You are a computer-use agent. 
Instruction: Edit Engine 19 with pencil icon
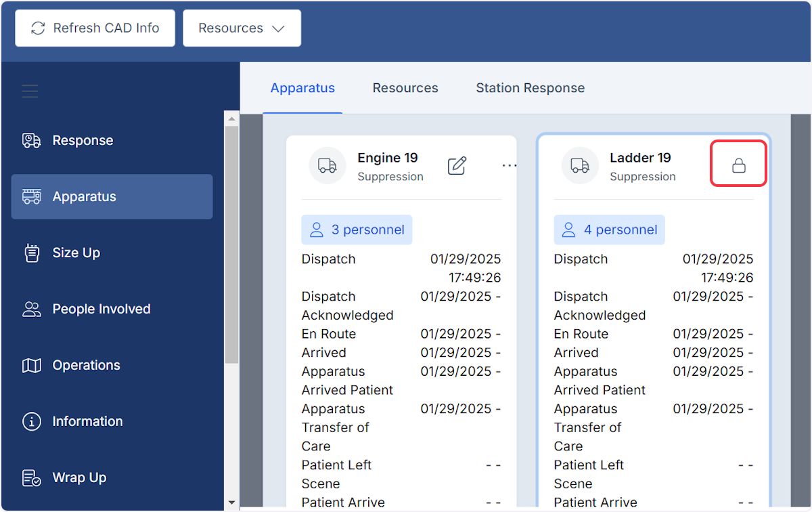click(457, 166)
